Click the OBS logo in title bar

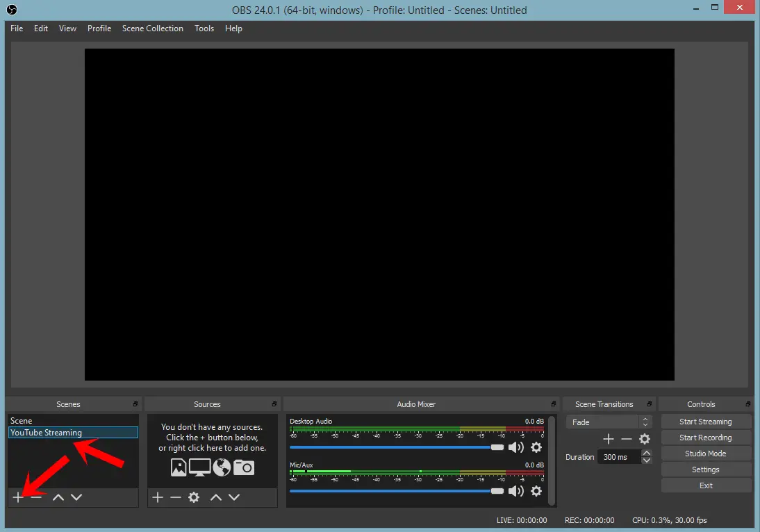(12, 10)
